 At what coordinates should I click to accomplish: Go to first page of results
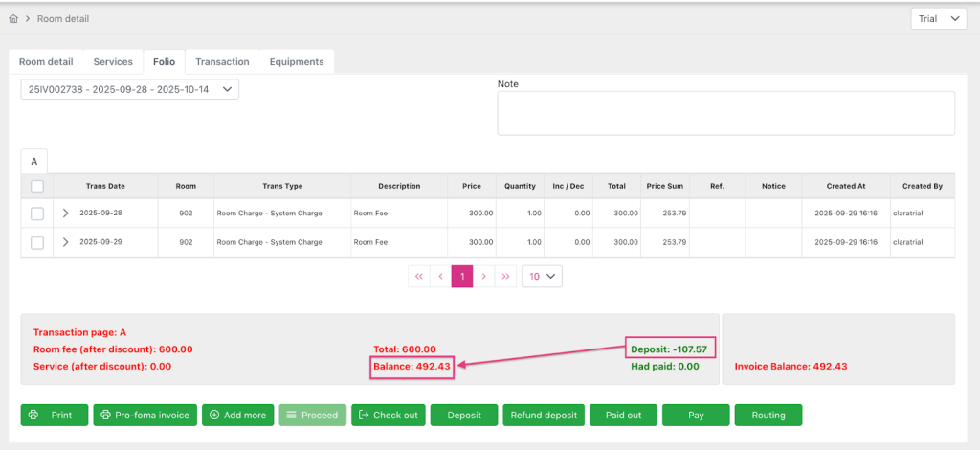tap(418, 276)
